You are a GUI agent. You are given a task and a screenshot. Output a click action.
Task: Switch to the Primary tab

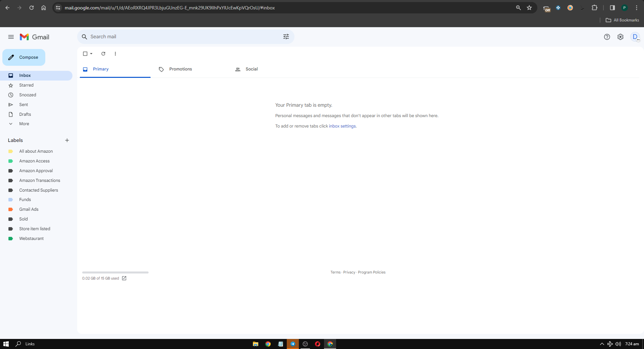(x=115, y=69)
